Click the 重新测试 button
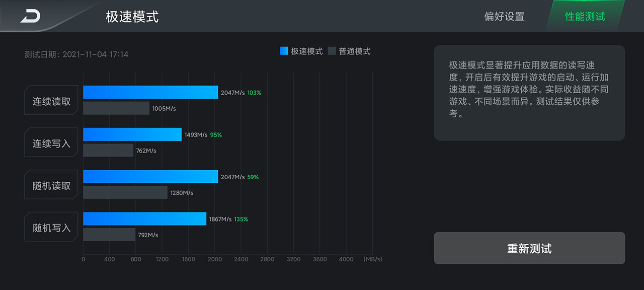The image size is (644, 290). tap(529, 248)
